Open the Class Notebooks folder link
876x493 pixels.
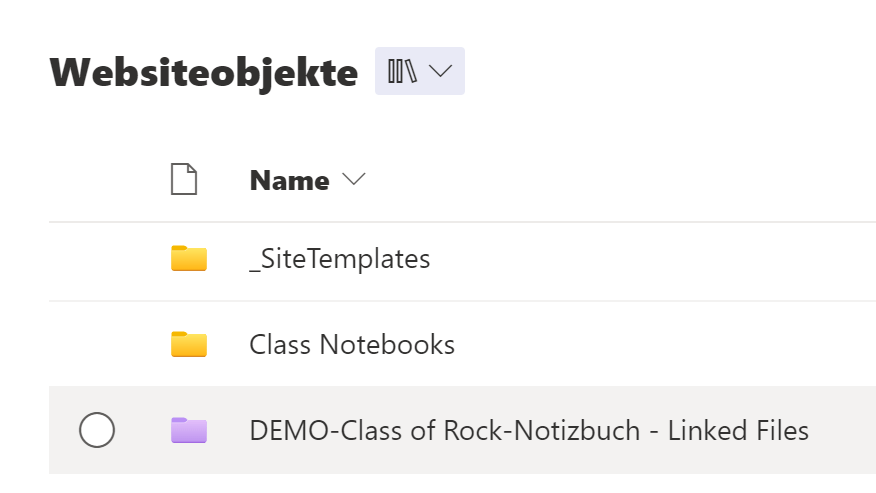tap(352, 344)
